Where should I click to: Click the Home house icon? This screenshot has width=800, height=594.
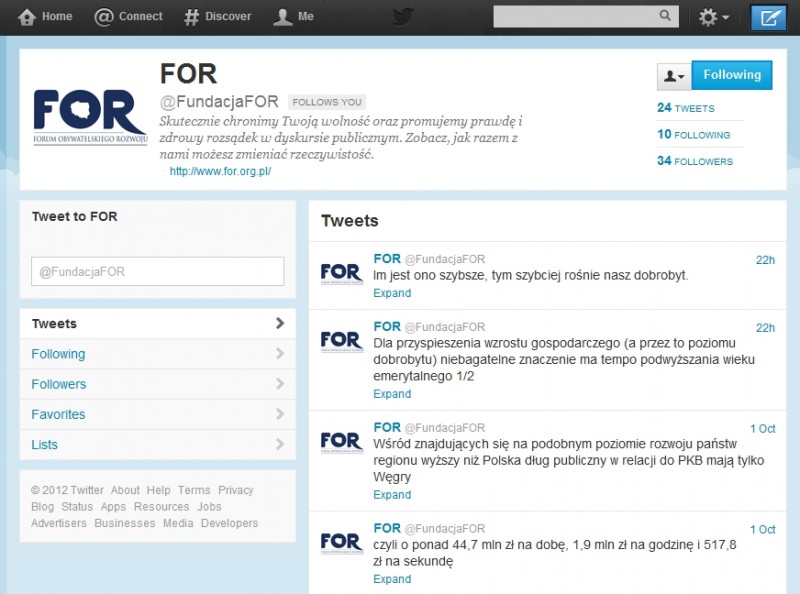[27, 17]
